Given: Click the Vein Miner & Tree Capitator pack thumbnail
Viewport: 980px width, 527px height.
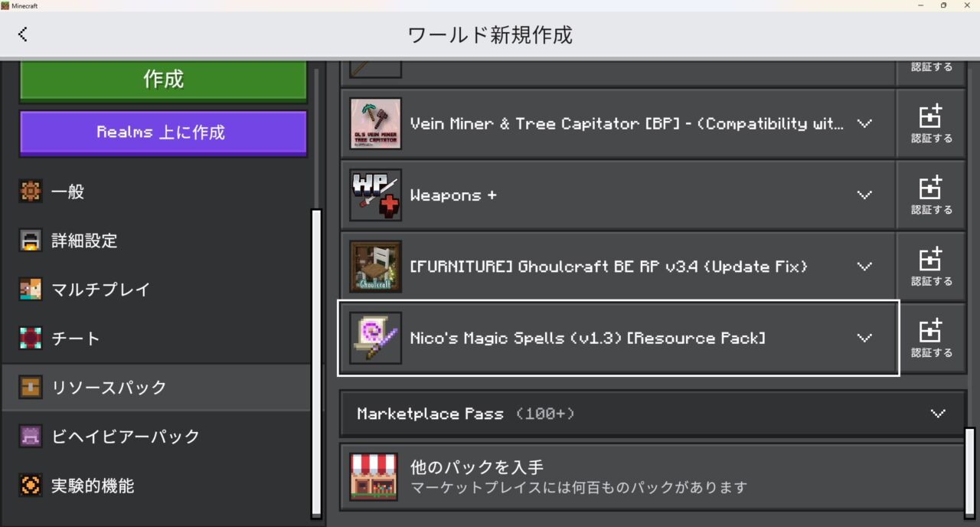Looking at the screenshot, I should pyautogui.click(x=375, y=123).
